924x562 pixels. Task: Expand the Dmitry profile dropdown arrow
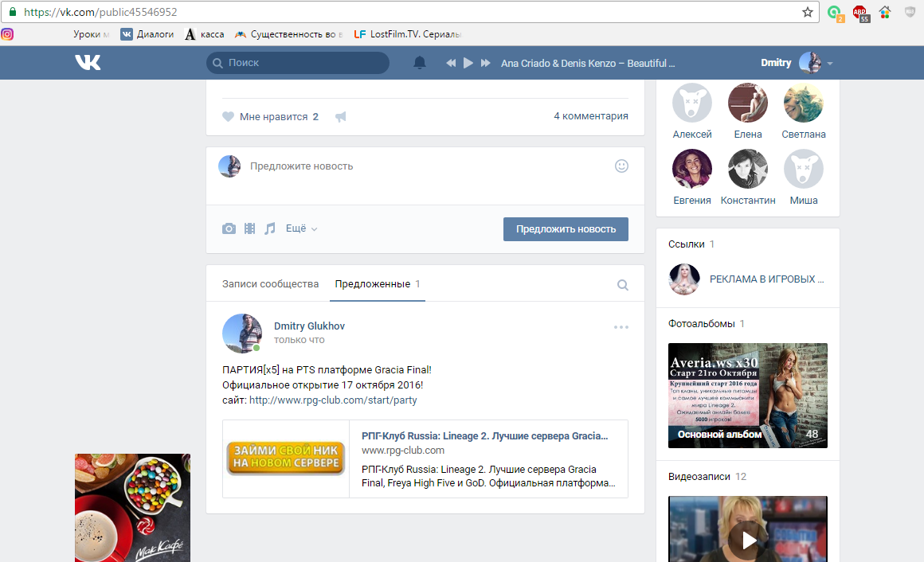(x=830, y=64)
